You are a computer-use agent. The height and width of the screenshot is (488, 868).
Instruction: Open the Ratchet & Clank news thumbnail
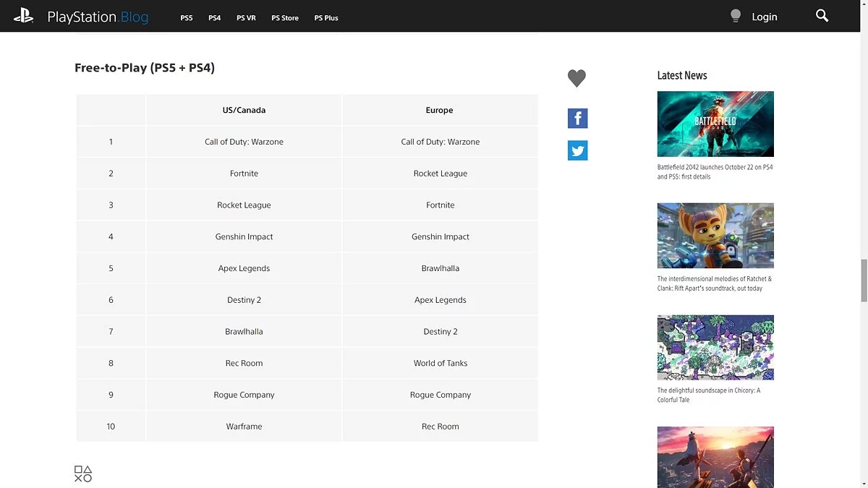pos(715,236)
